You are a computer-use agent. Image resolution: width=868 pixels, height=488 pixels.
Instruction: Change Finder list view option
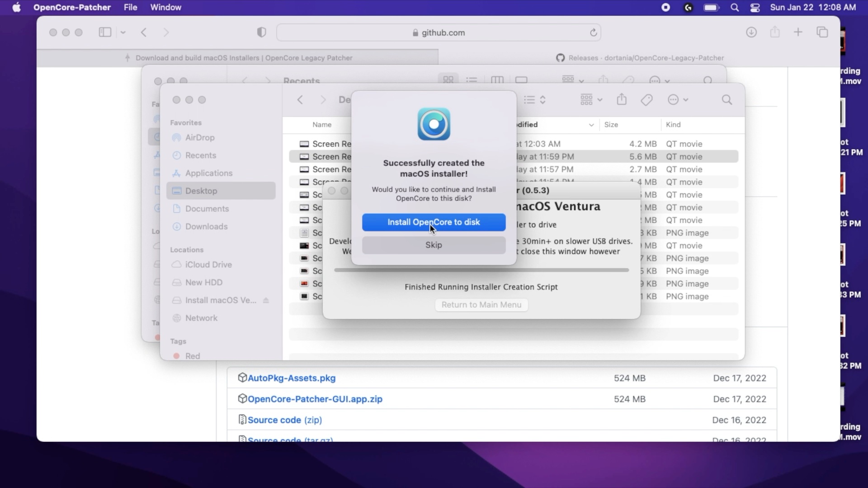pyautogui.click(x=535, y=99)
